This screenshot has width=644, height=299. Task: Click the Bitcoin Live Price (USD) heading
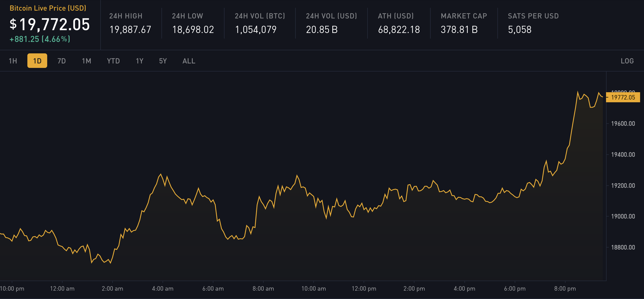click(x=48, y=8)
